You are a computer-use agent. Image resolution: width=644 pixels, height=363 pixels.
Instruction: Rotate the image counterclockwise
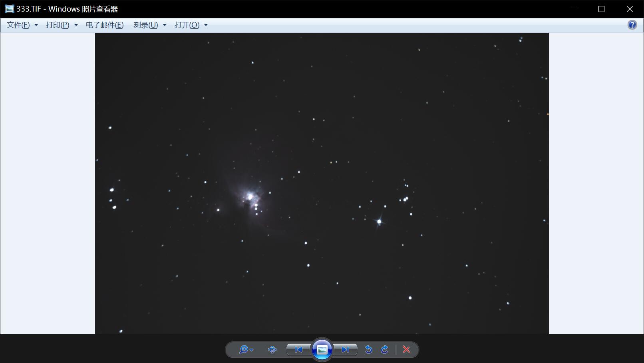[x=368, y=350]
